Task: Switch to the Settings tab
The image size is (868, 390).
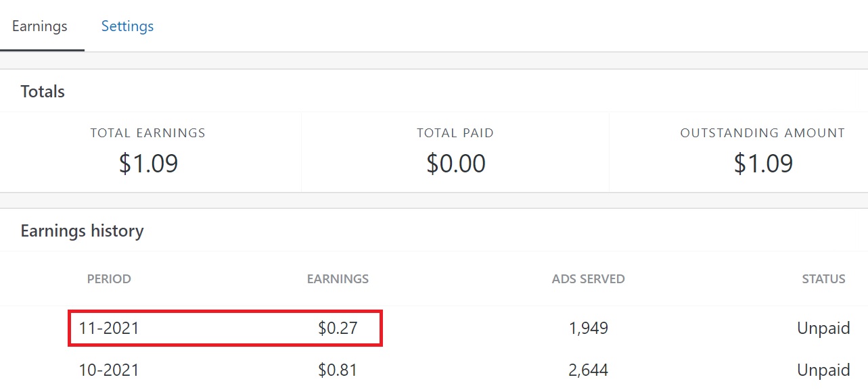Action: click(x=127, y=26)
